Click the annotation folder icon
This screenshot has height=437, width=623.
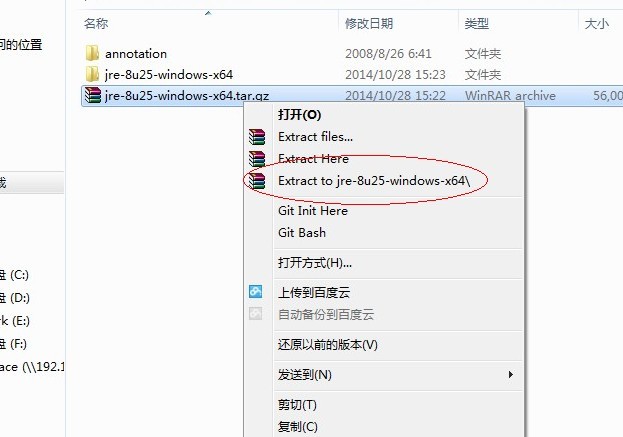92,53
